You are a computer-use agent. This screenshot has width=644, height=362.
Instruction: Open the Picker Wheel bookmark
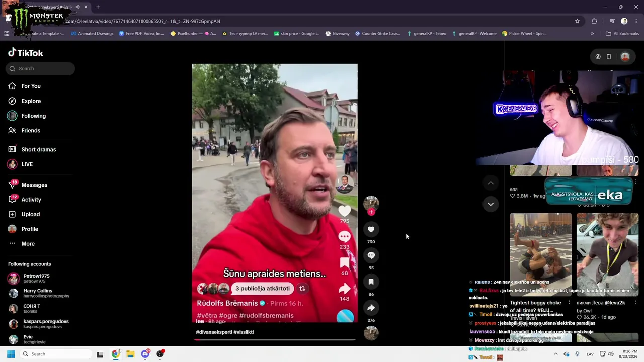[524, 34]
